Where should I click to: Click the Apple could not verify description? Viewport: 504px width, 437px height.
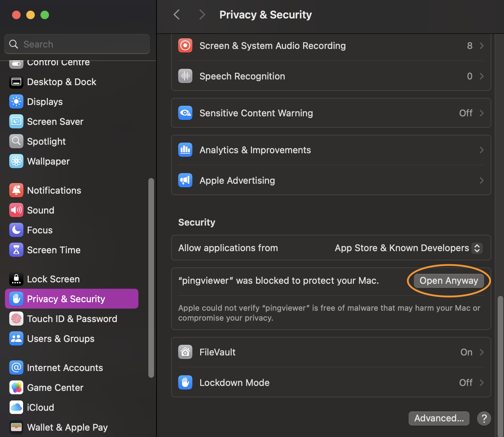[329, 313]
